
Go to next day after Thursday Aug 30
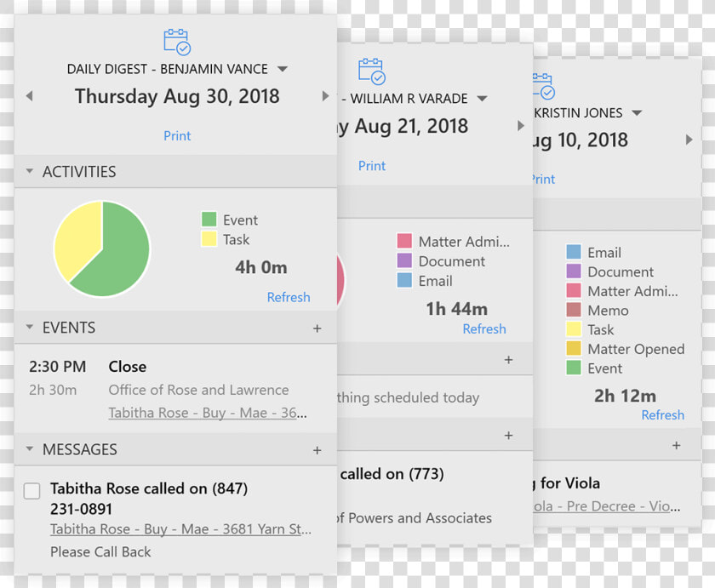(x=325, y=95)
